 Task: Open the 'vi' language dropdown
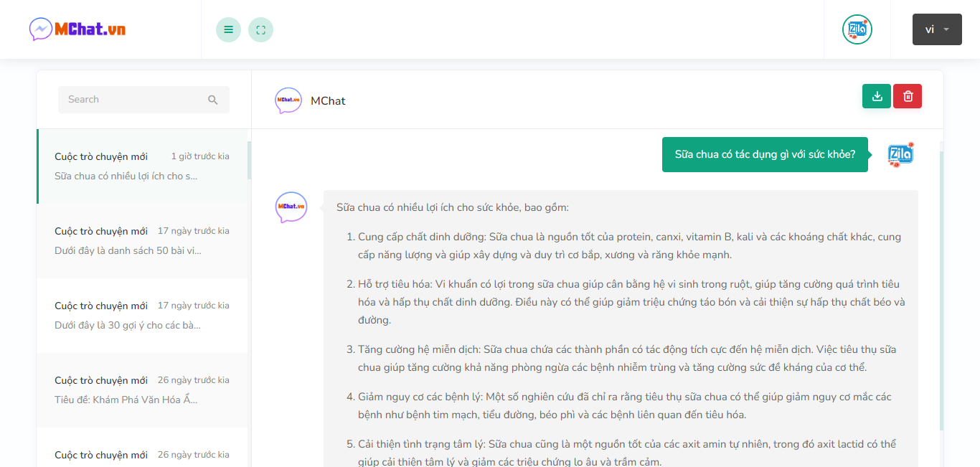click(x=936, y=29)
